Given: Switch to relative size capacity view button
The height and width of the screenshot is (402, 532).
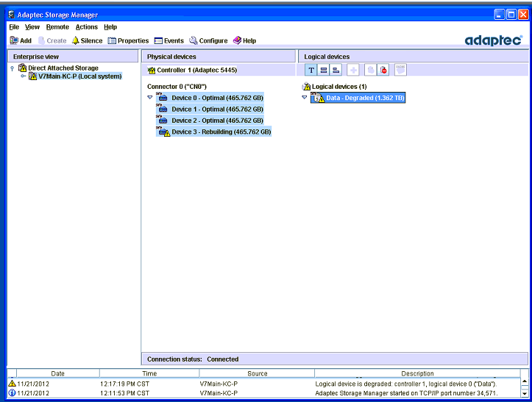Looking at the screenshot, I should click(x=336, y=70).
